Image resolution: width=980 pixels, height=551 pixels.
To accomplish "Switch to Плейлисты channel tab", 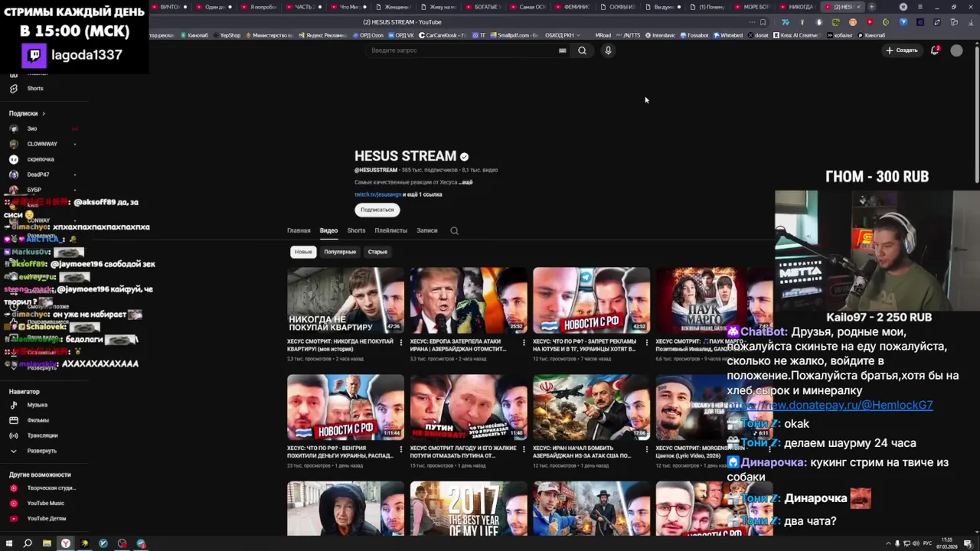I will [390, 230].
